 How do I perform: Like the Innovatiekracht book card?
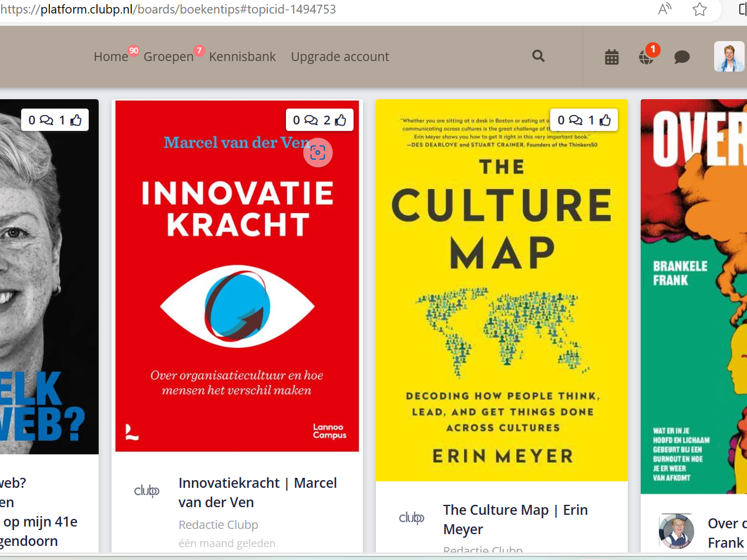pyautogui.click(x=341, y=120)
